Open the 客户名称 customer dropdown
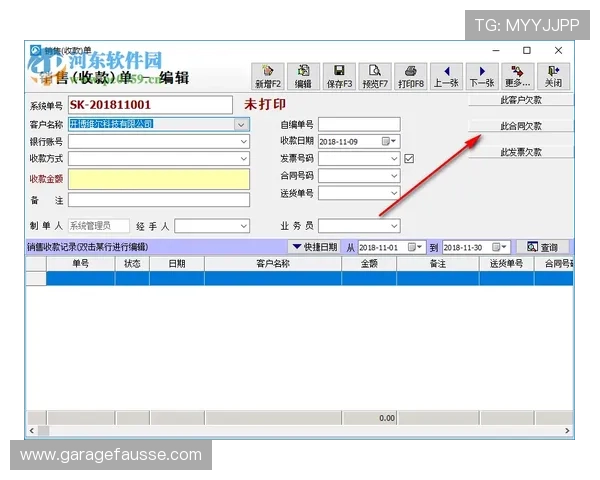The height and width of the screenshot is (480, 600). [x=241, y=125]
